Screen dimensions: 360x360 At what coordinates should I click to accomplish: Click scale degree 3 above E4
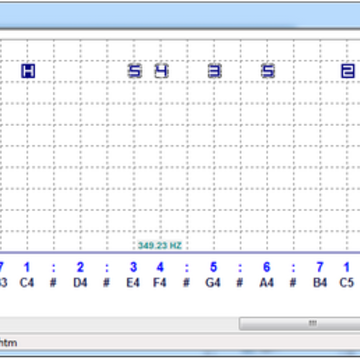point(133,267)
